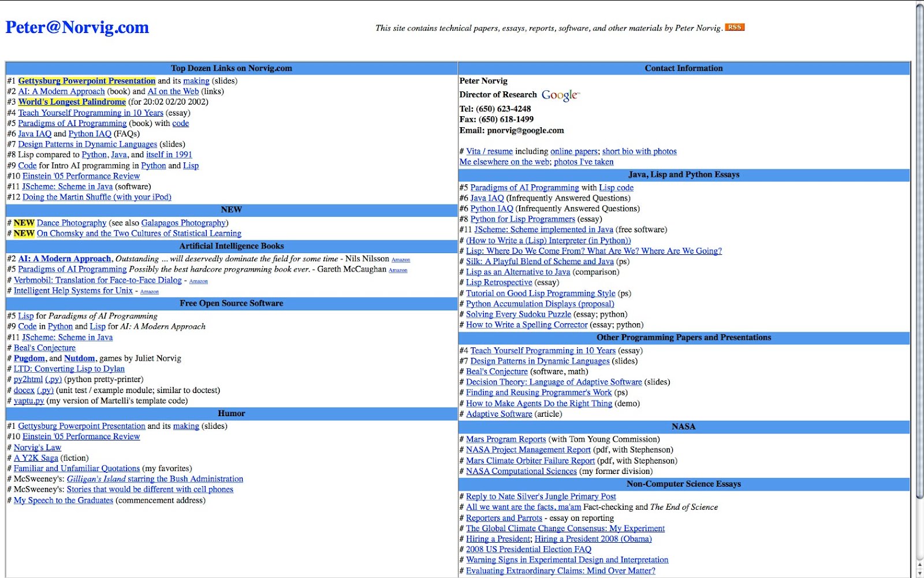This screenshot has width=924, height=578.
Task: Open 2008 US Presidential Election FAQ
Action: click(x=528, y=550)
